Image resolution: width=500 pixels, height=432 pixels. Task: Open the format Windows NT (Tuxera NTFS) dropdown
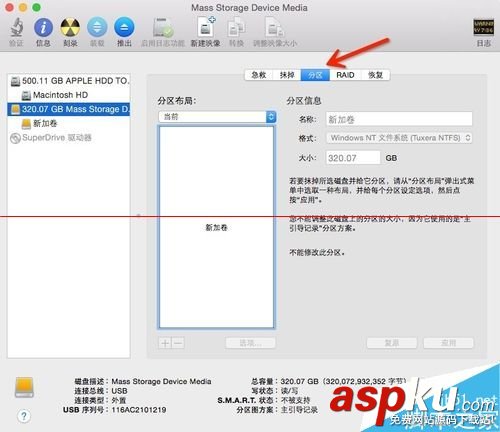click(x=399, y=138)
